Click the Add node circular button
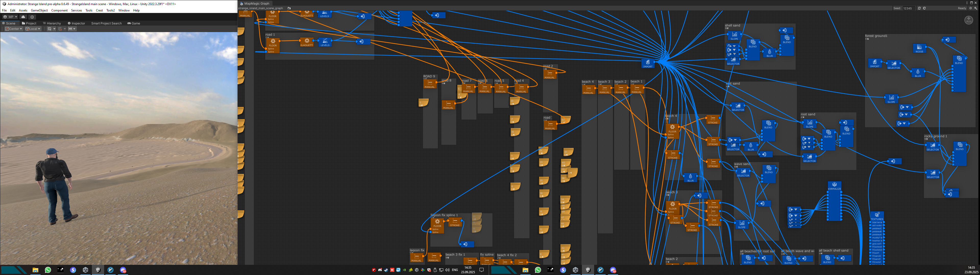This screenshot has height=275, width=980. [x=969, y=20]
